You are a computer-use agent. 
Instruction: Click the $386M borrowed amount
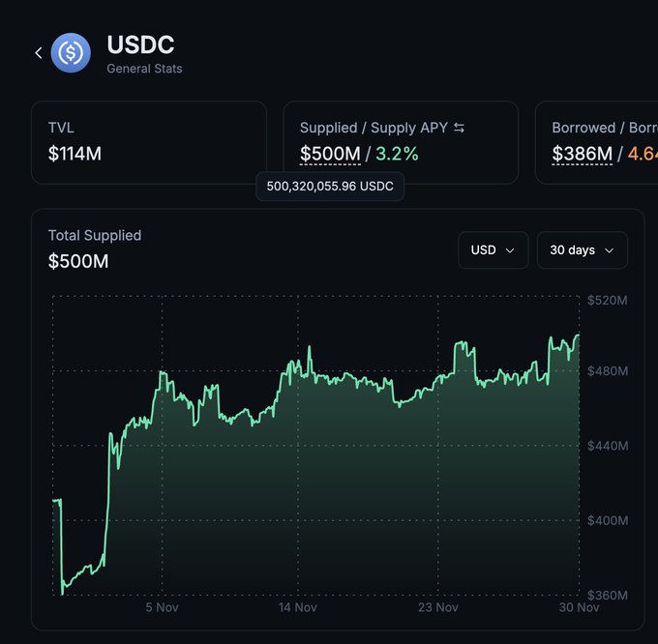[x=582, y=154]
